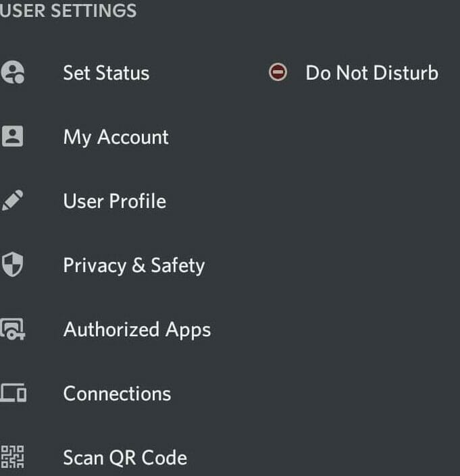Click the red Do Not Disturb indicator
The width and height of the screenshot is (460, 476).
(278, 72)
